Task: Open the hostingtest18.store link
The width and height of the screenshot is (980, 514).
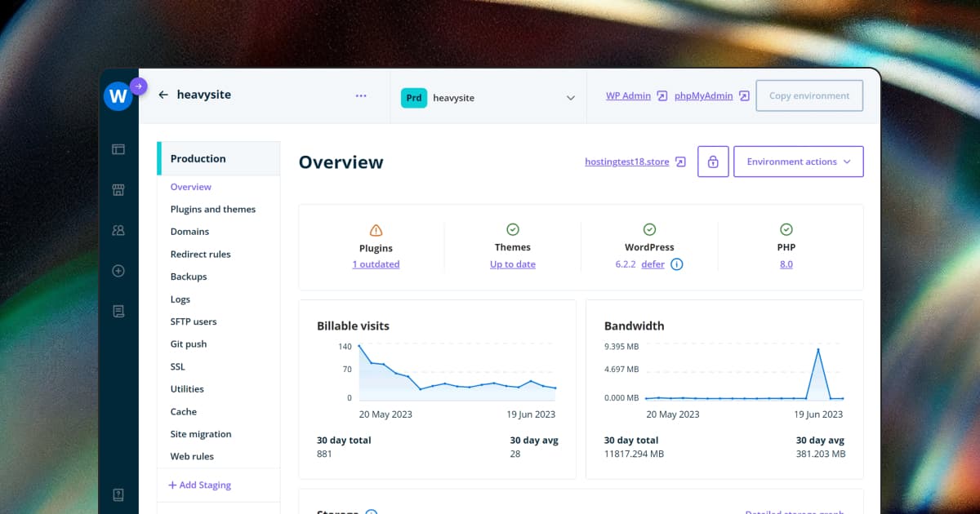Action: point(627,162)
